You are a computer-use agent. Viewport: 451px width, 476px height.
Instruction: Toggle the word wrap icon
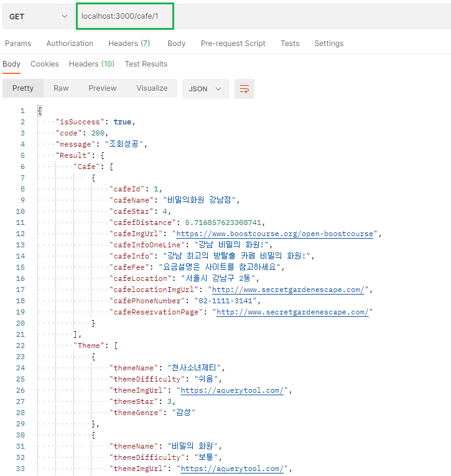tap(244, 89)
